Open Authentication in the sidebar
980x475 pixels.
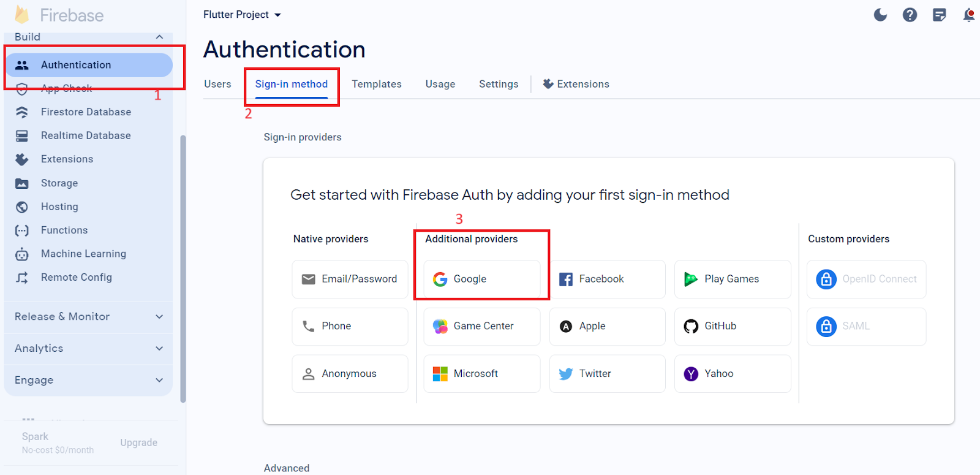(89, 65)
